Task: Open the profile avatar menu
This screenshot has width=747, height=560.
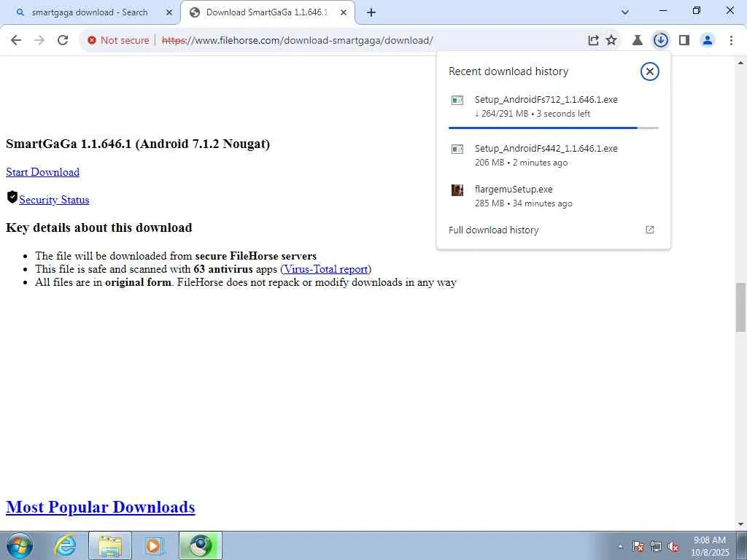Action: tap(708, 41)
